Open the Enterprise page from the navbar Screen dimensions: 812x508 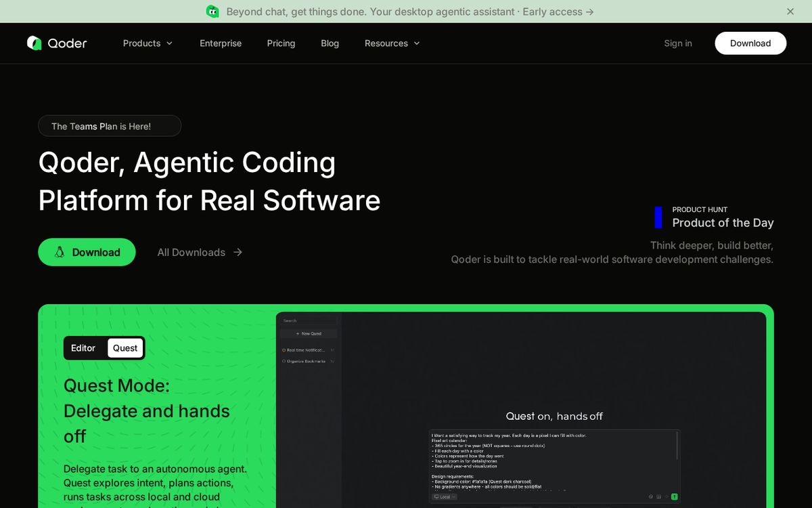pyautogui.click(x=221, y=43)
